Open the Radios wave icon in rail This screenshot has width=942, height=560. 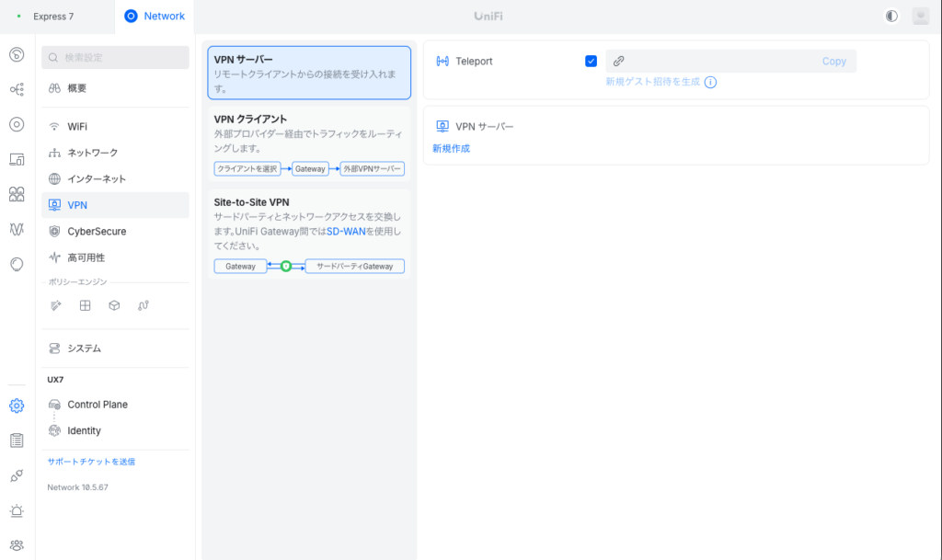17,229
